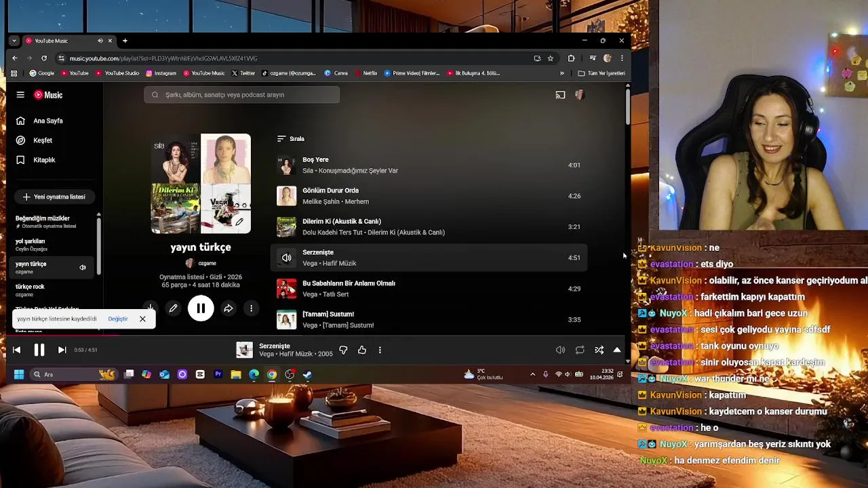Open the account avatar menu

[x=579, y=95]
